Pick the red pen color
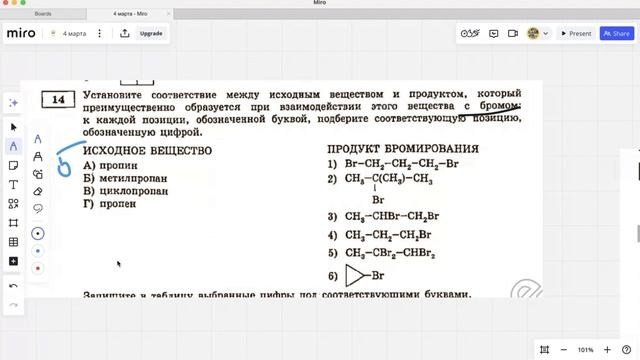This screenshot has width=640, height=360. point(38,269)
